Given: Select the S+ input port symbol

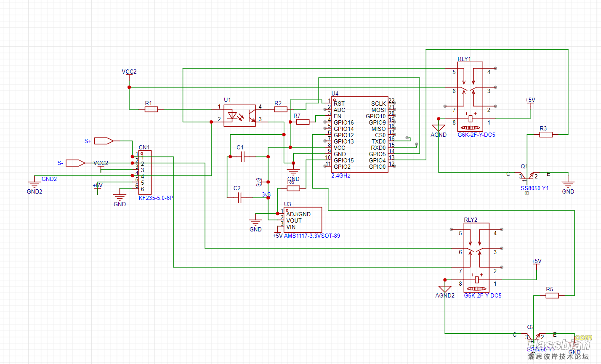Looking at the screenshot, I should 104,141.
